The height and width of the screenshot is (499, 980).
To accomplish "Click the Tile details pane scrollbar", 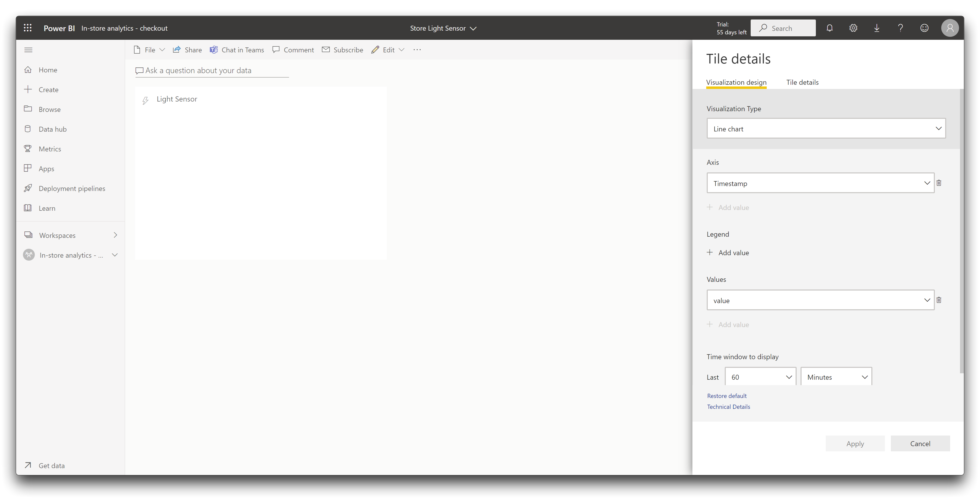I will tap(961, 231).
